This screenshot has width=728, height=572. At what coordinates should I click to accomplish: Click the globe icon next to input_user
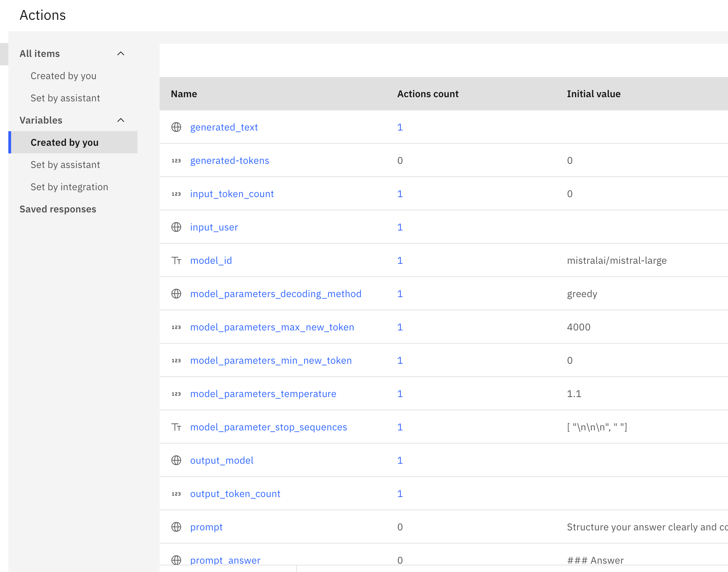point(176,227)
